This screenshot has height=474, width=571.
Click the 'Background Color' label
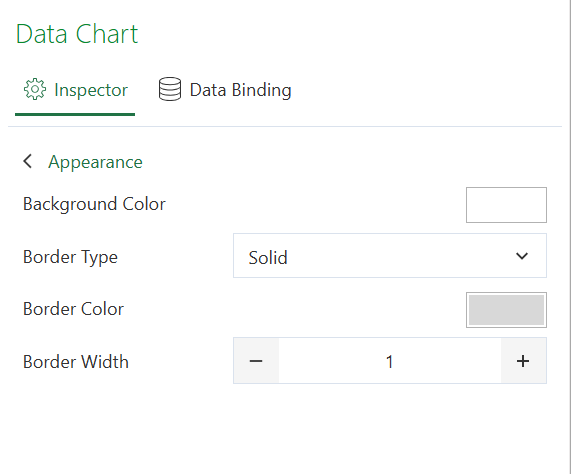94,204
